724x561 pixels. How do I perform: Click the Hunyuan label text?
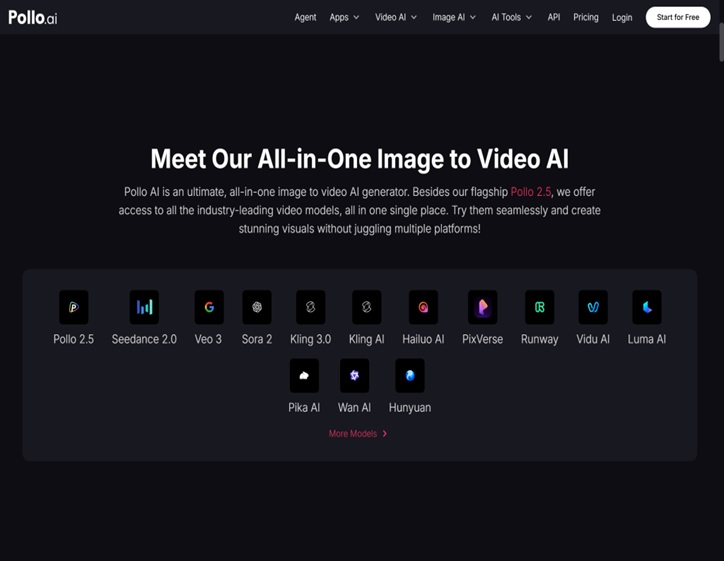pos(410,408)
